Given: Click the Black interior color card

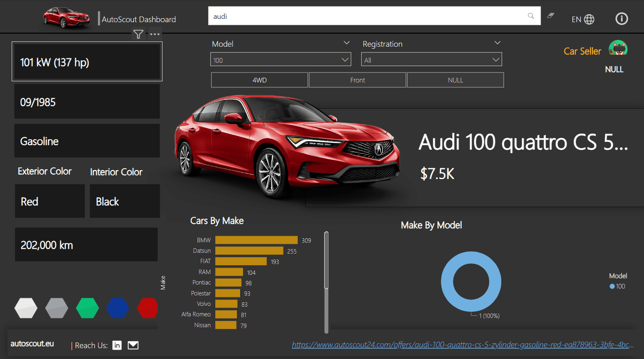Looking at the screenshot, I should click(125, 201).
